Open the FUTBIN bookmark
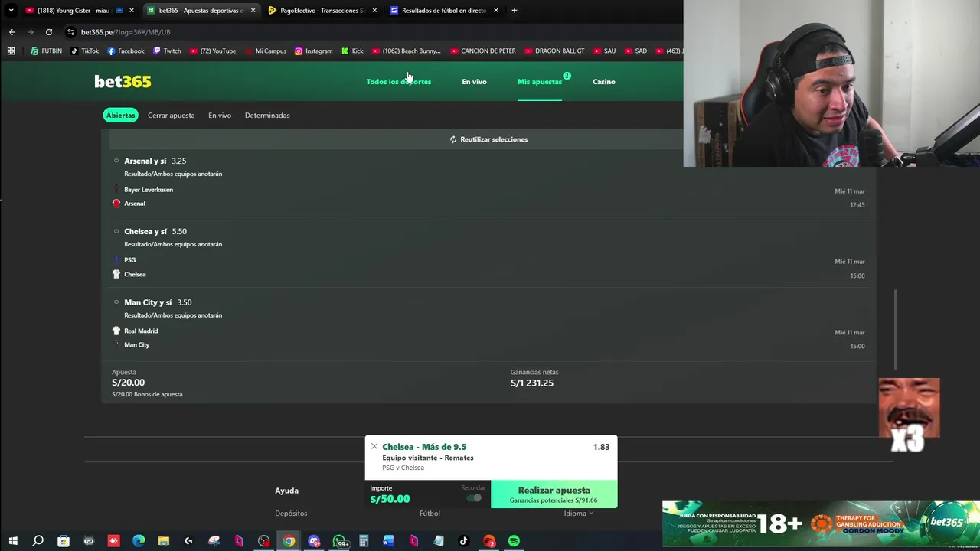This screenshot has height=551, width=980. (x=46, y=51)
